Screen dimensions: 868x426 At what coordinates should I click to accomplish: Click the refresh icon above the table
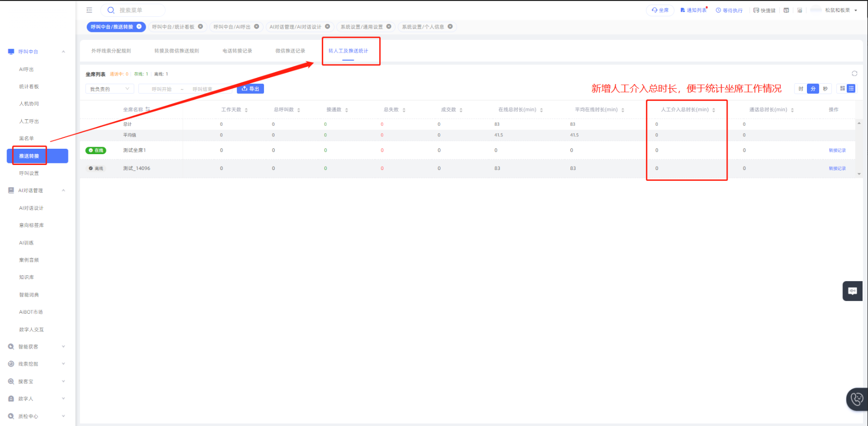(854, 73)
